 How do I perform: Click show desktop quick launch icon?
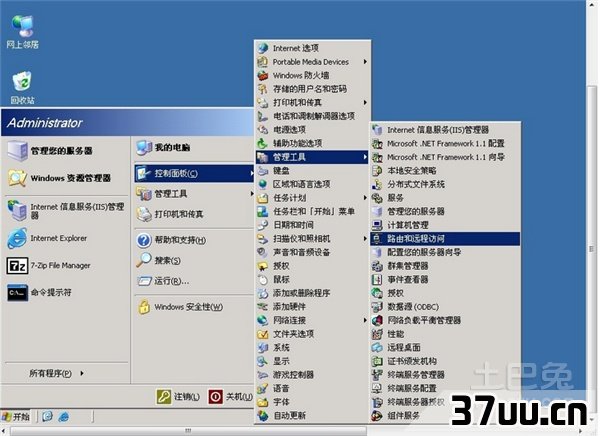pos(47,416)
